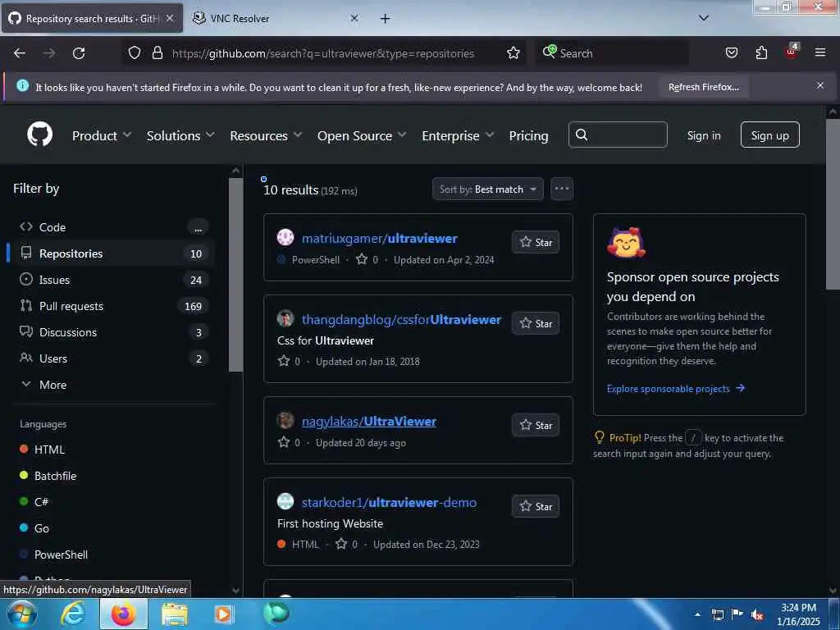Click the Firefox URL address bar

323,53
